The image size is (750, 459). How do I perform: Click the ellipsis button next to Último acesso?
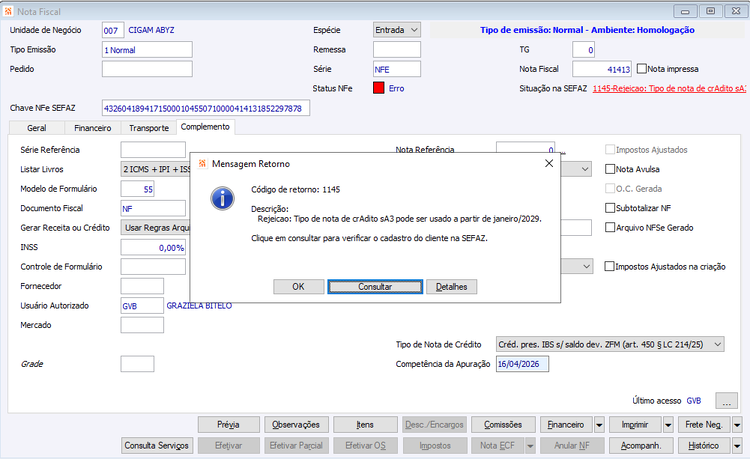coord(727,401)
